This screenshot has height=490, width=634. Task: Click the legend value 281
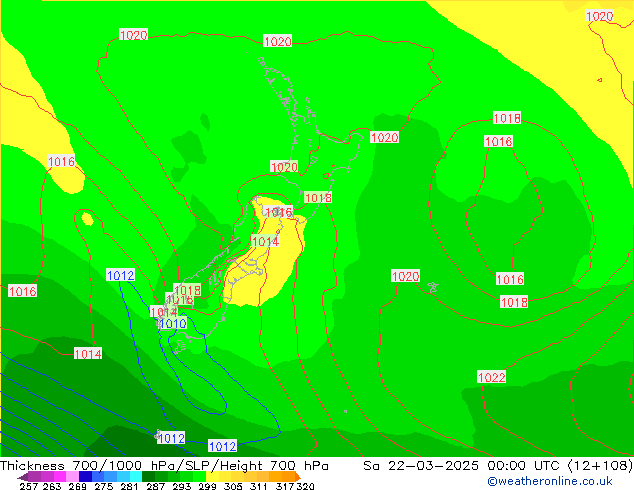pos(129,486)
